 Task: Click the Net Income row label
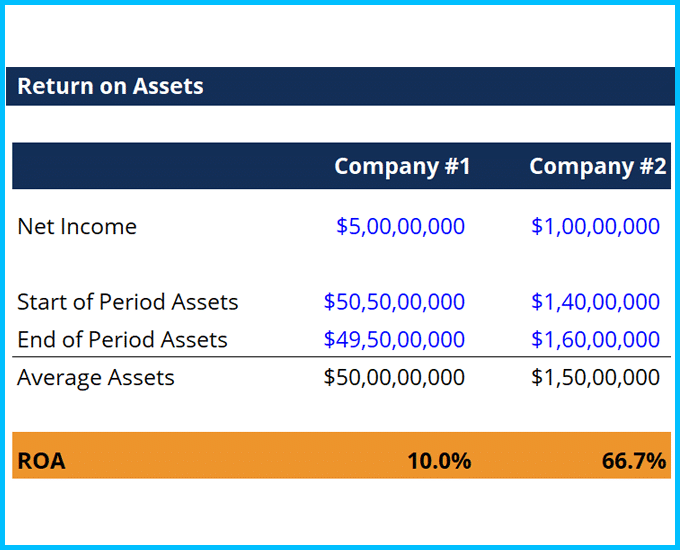(77, 226)
